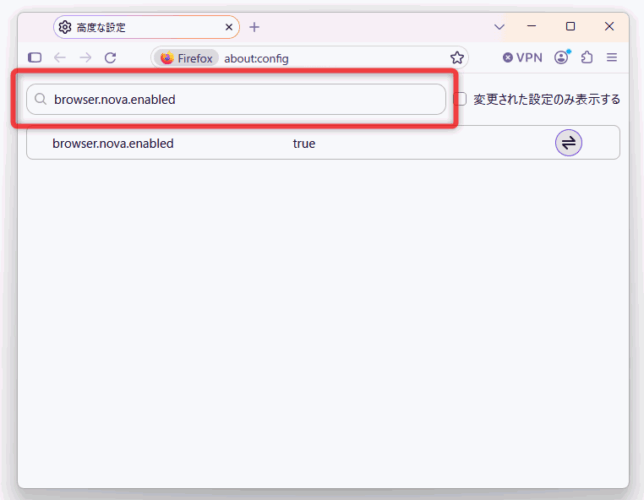
Task: Open the sidebar toggle icon
Action: pyautogui.click(x=35, y=58)
